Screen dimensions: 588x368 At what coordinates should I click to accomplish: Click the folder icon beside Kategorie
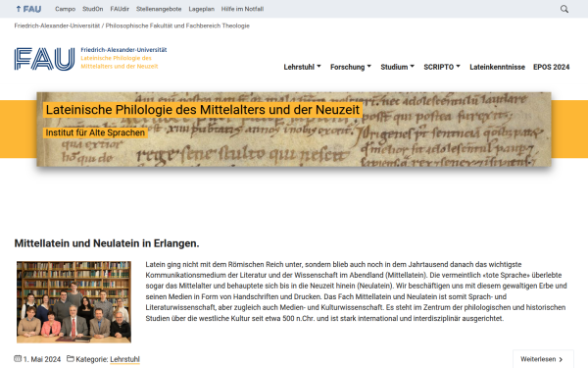coord(71,358)
